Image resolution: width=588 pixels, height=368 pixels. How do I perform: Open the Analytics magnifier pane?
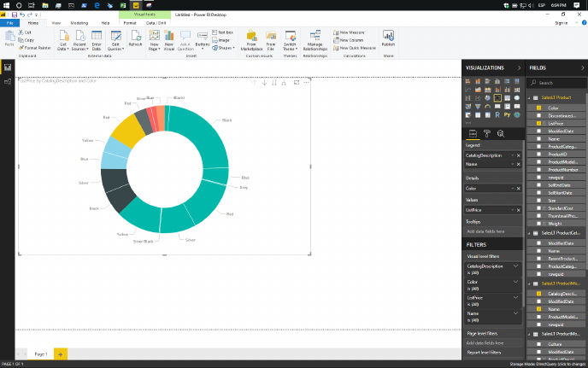click(501, 134)
